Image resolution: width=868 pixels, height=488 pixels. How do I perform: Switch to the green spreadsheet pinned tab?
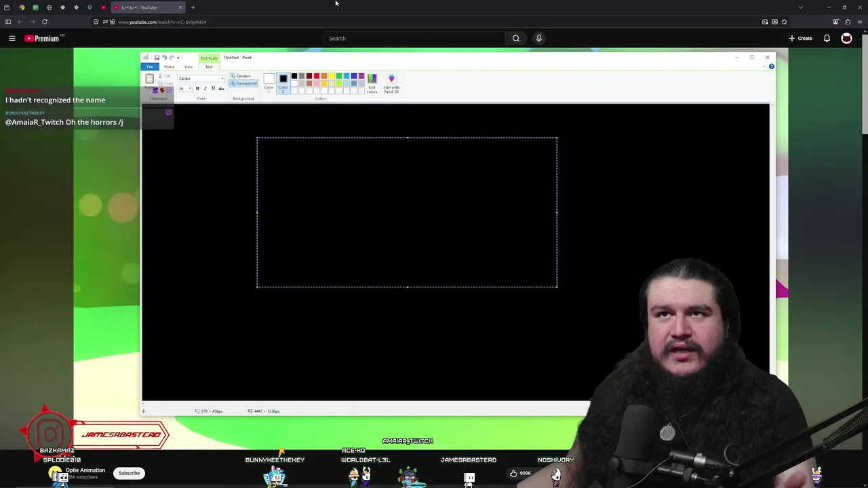coord(35,7)
